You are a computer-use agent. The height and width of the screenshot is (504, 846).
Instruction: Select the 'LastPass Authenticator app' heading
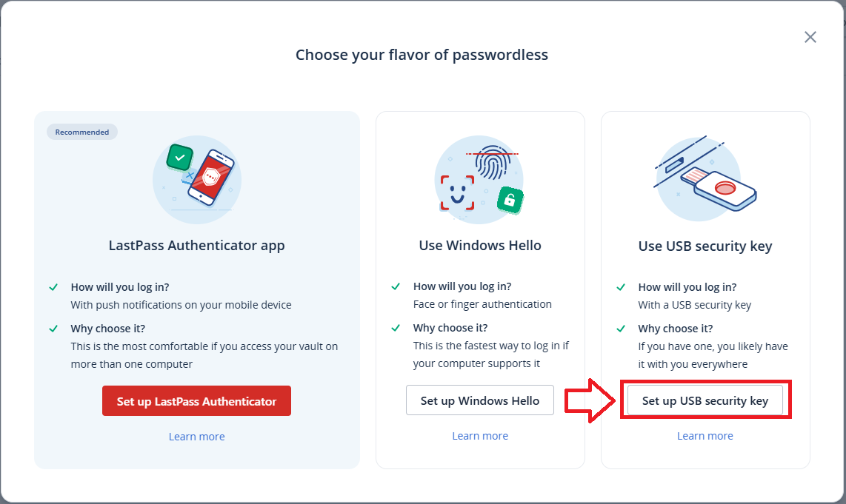pos(196,246)
